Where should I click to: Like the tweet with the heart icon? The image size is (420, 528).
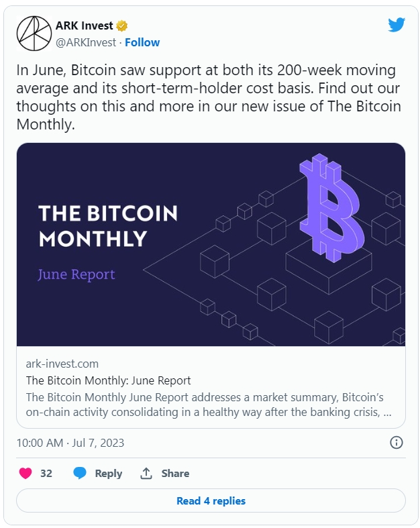[x=25, y=473]
